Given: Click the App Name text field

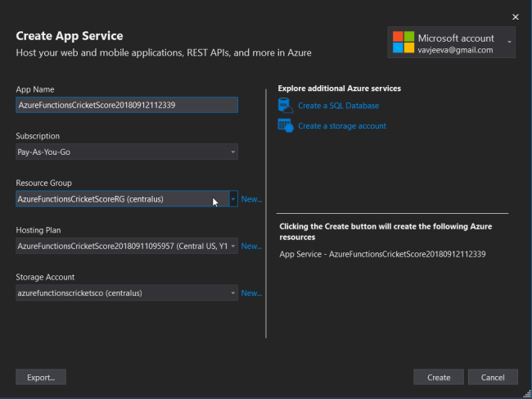Looking at the screenshot, I should pos(127,105).
